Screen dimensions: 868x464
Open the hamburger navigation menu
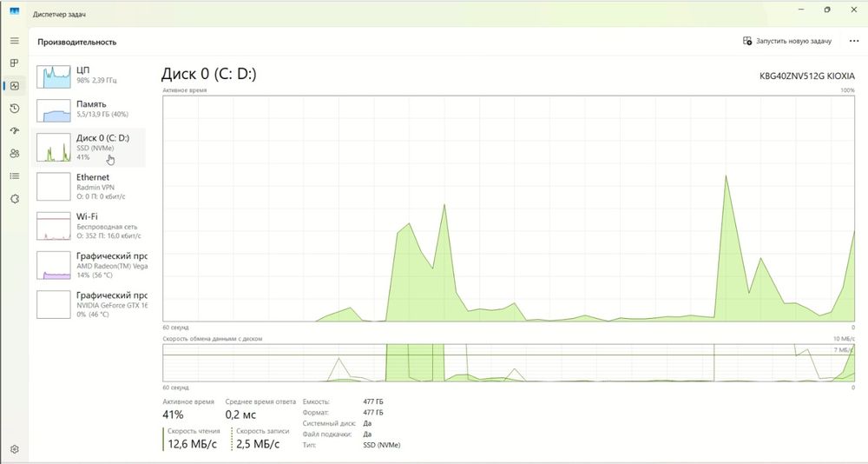15,41
